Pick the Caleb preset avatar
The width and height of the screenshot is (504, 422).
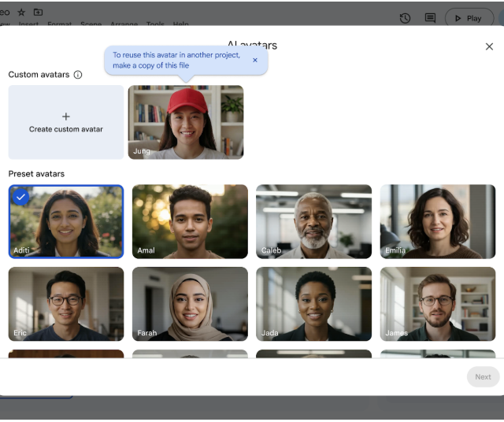click(x=313, y=221)
